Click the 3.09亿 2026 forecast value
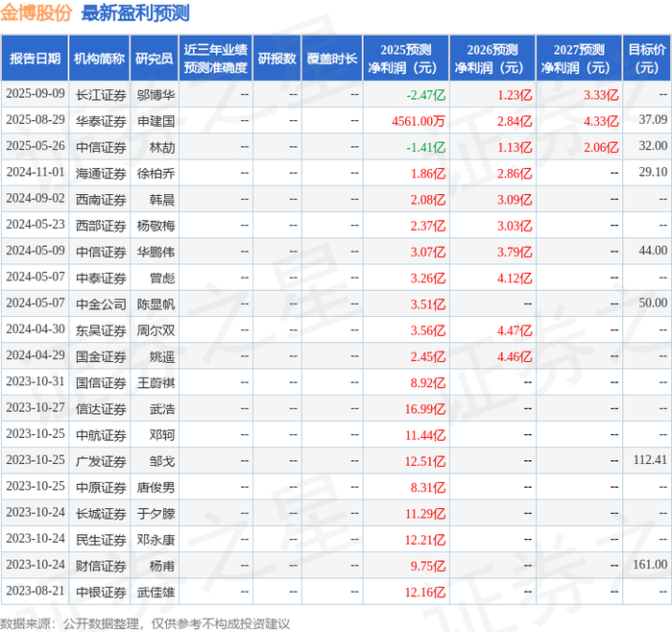672x632 pixels. pyautogui.click(x=515, y=200)
